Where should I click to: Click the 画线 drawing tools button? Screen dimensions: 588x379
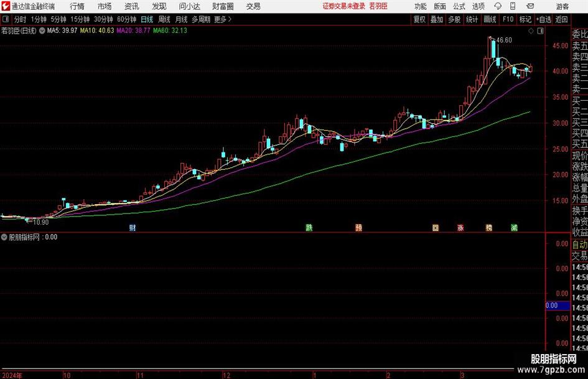click(490, 19)
